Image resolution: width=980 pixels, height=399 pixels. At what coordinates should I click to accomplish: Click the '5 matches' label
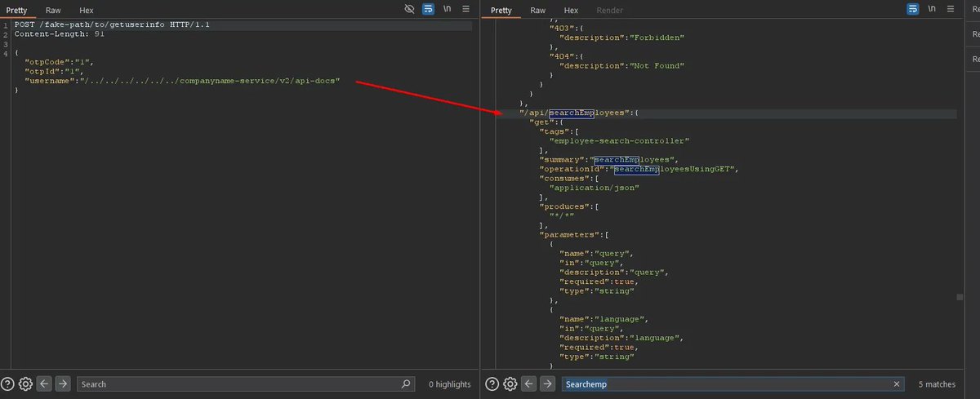937,383
